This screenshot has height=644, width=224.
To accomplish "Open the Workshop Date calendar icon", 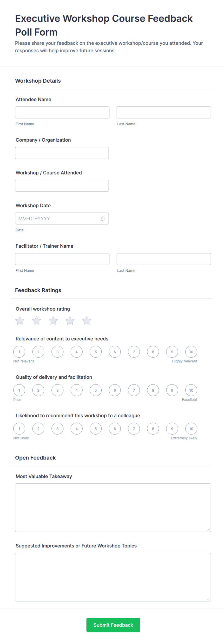I will point(103,218).
